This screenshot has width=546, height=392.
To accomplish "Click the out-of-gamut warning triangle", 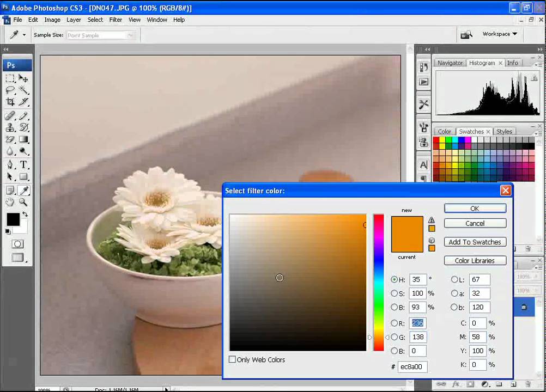I will [432, 220].
